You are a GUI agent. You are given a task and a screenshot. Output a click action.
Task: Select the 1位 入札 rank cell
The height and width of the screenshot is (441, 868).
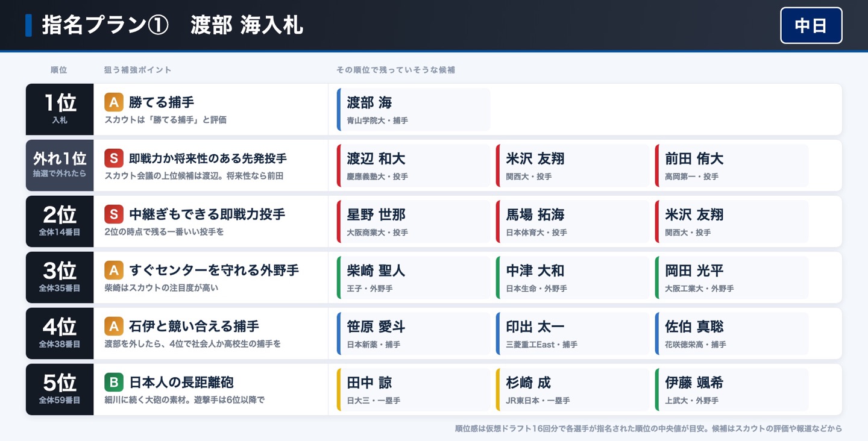click(60, 110)
